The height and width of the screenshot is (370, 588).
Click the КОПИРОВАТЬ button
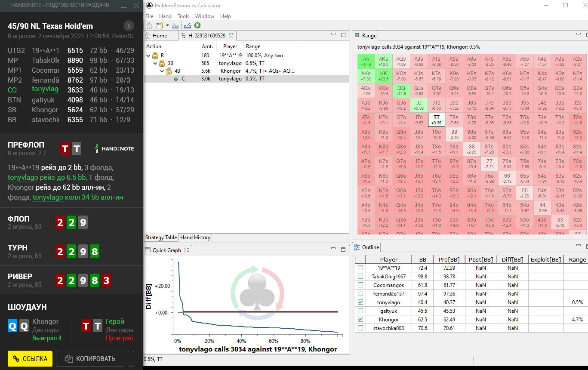point(90,359)
